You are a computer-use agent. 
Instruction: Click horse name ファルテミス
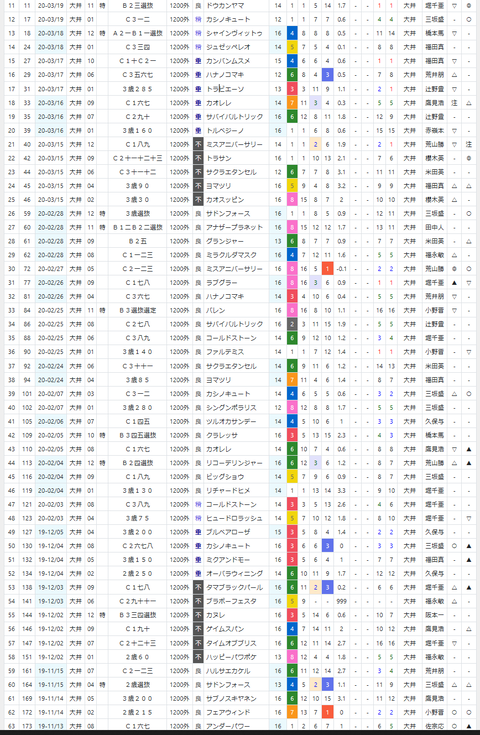225,352
